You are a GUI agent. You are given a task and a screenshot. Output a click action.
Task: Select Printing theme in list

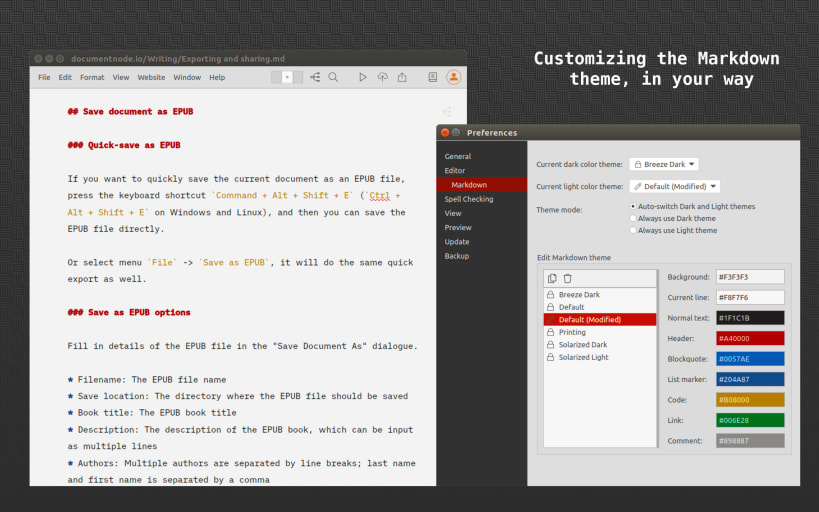tap(600, 332)
